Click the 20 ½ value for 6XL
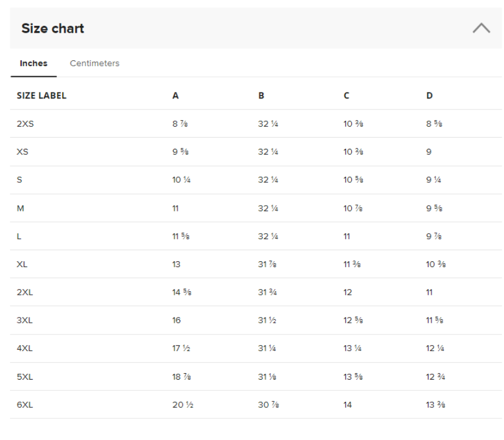 coord(183,405)
